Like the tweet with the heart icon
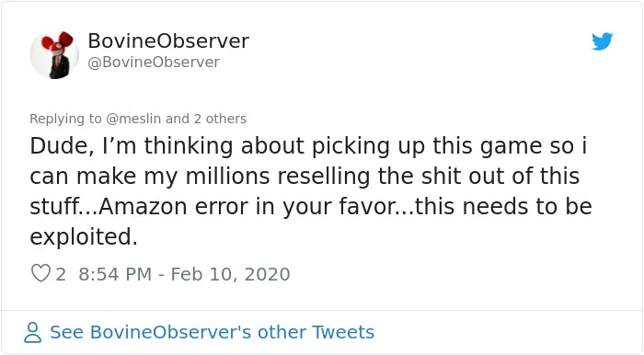Viewport: 644px width, 355px height. coord(40,273)
